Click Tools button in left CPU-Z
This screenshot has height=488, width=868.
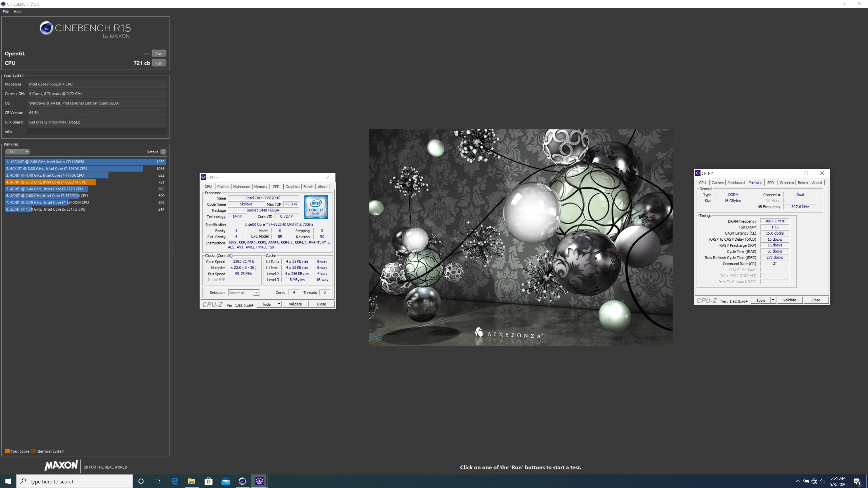point(266,304)
